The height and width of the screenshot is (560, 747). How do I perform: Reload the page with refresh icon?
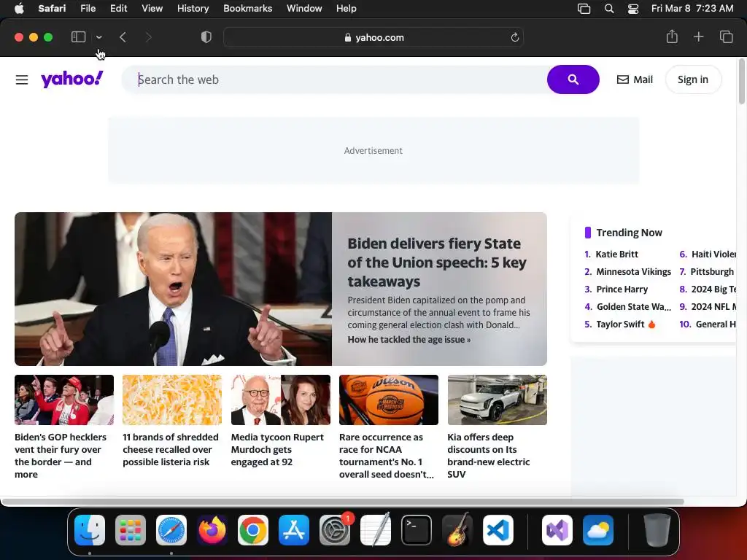(x=514, y=38)
